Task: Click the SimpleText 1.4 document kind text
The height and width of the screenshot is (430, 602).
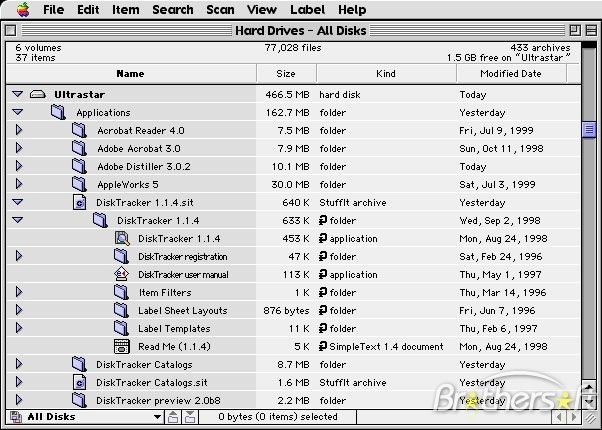Action: click(386, 346)
